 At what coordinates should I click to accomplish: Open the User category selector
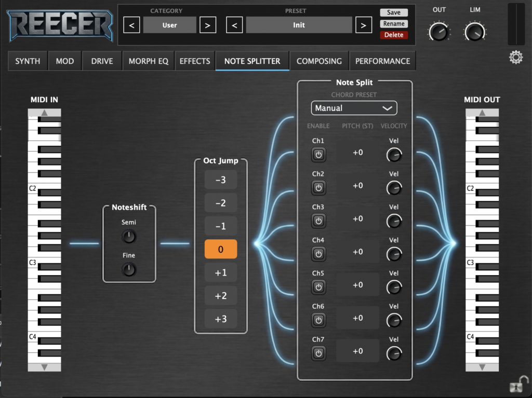170,25
